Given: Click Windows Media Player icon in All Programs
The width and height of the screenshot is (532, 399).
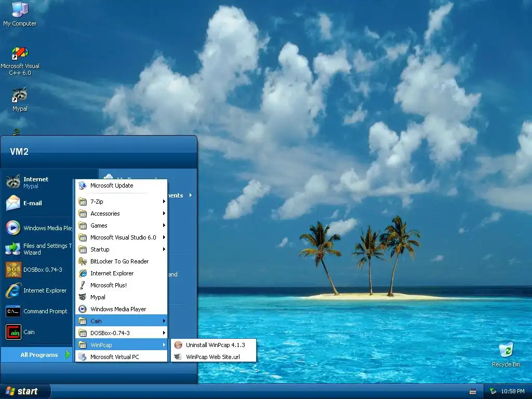Looking at the screenshot, I should pos(83,309).
